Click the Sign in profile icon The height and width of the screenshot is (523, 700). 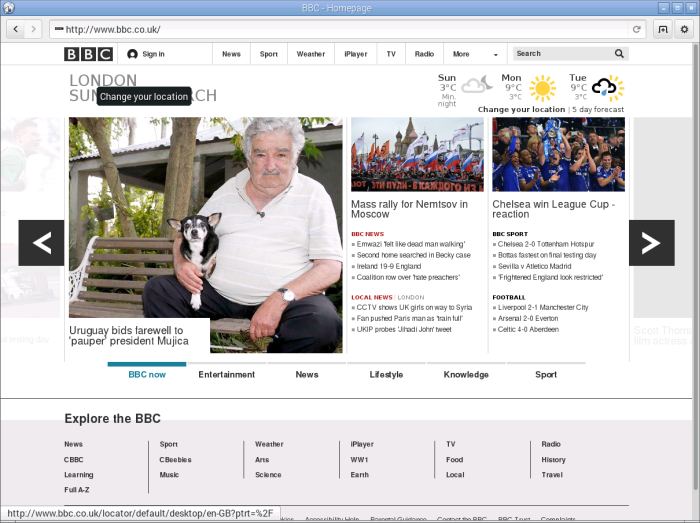point(132,54)
